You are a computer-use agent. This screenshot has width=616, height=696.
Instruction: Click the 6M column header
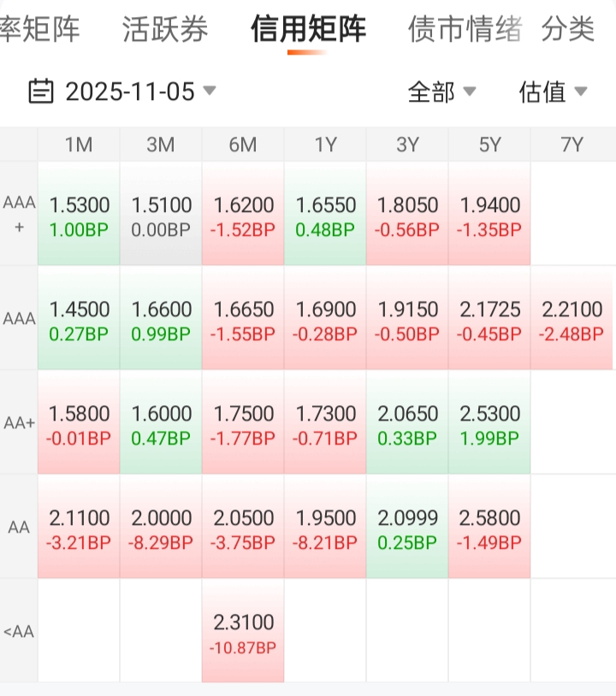tap(243, 145)
